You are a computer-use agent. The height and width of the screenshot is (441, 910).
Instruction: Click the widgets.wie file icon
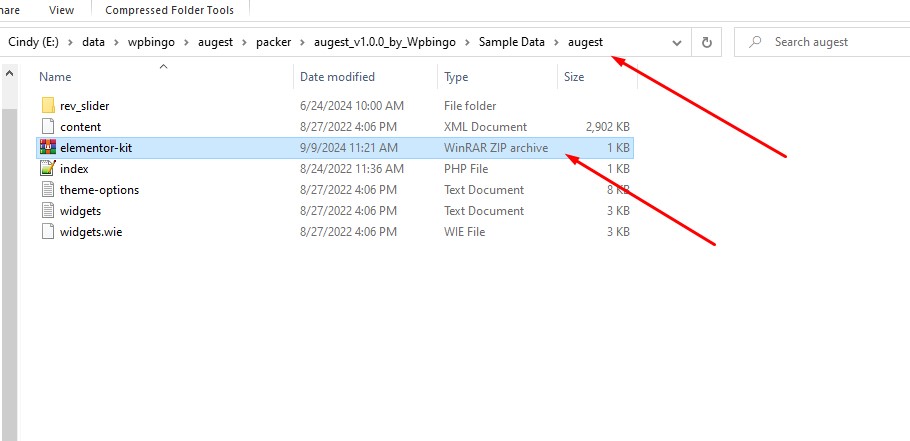48,232
